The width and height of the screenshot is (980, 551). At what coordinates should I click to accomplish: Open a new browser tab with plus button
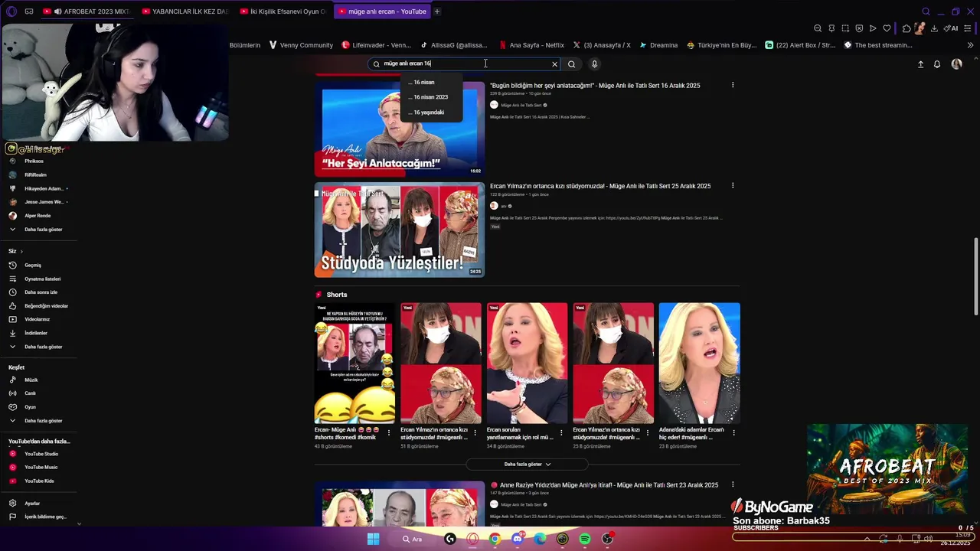coord(437,11)
